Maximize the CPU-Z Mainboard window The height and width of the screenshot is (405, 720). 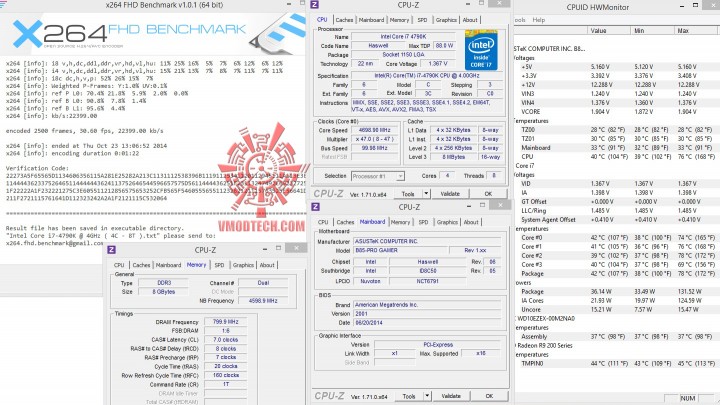[482, 205]
